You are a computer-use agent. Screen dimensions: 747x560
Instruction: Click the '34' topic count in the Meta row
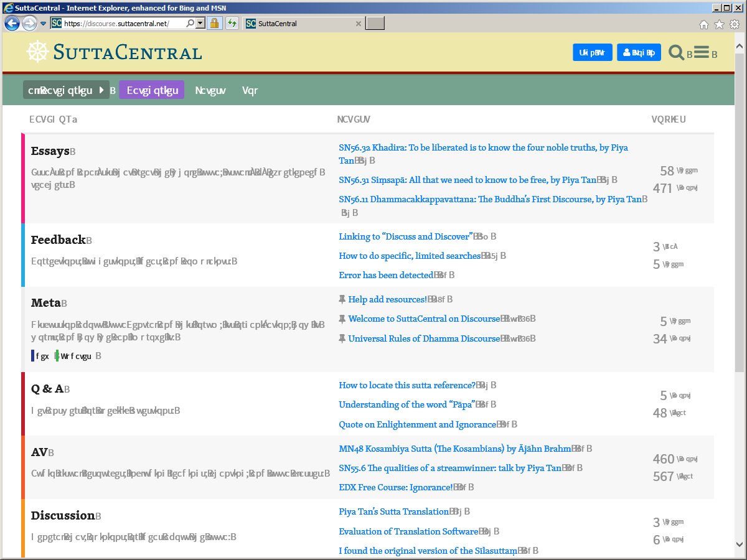pyautogui.click(x=660, y=339)
